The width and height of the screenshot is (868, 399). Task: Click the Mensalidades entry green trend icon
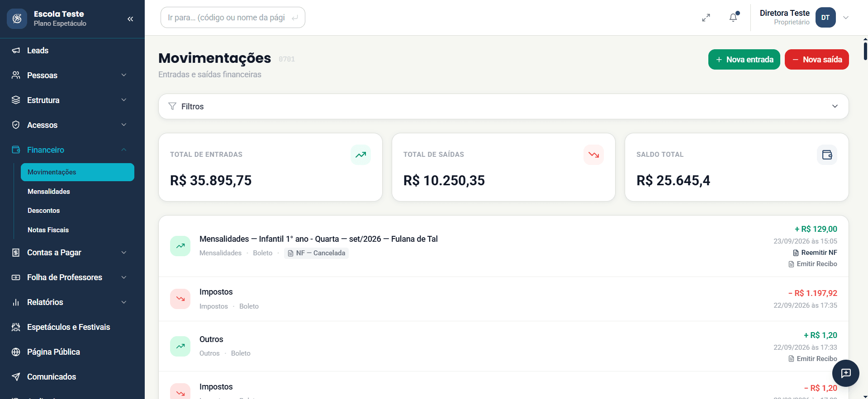(x=180, y=246)
